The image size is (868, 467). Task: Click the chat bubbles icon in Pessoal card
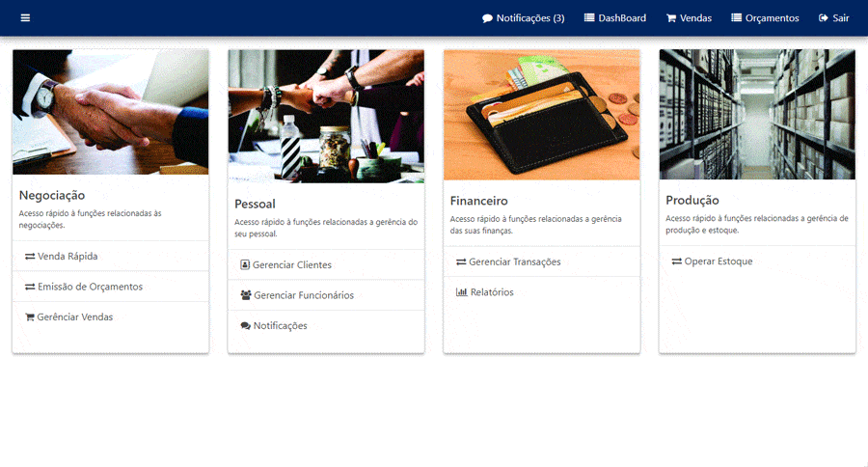coord(246,326)
